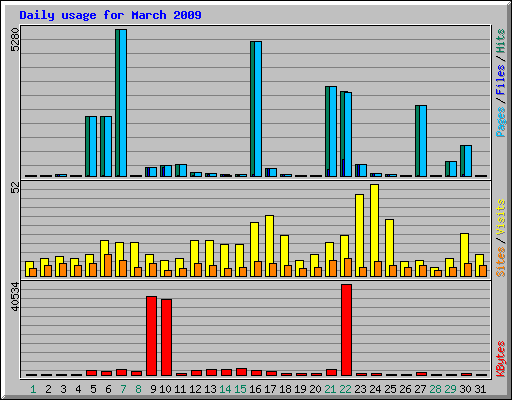
Task: Select day label '20' on the x-axis
Action: [x=315, y=389]
